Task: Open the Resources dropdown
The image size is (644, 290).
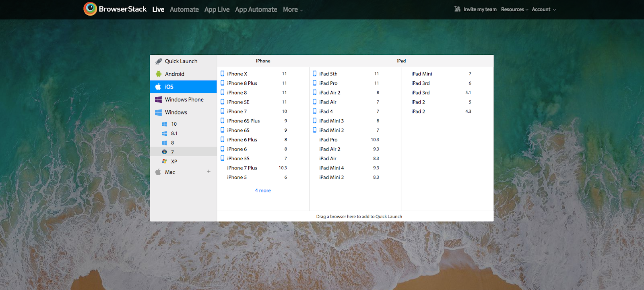Action: point(514,10)
